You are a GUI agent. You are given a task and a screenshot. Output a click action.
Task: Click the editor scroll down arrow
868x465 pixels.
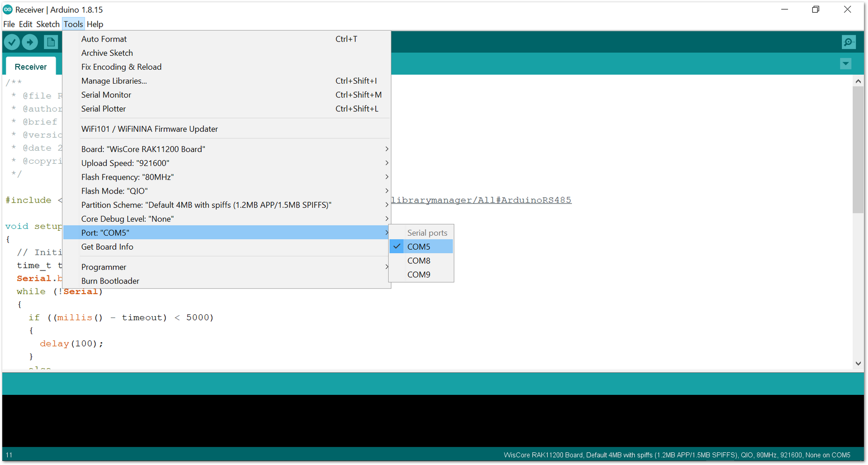point(858,363)
